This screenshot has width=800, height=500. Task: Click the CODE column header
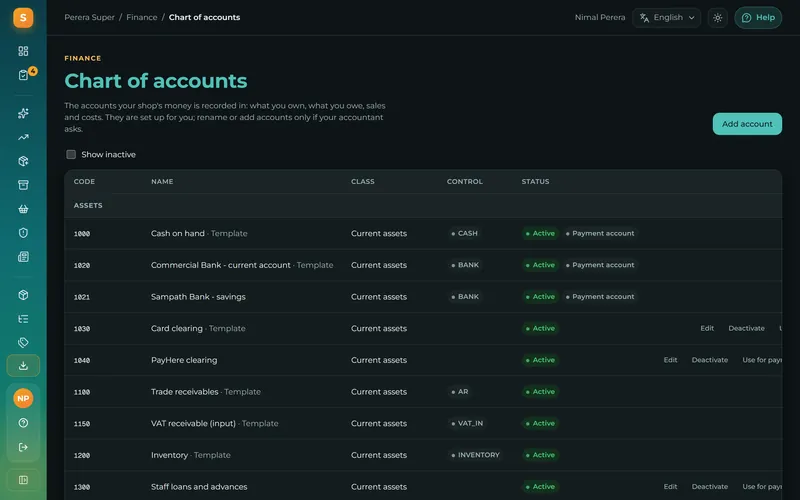tap(84, 182)
